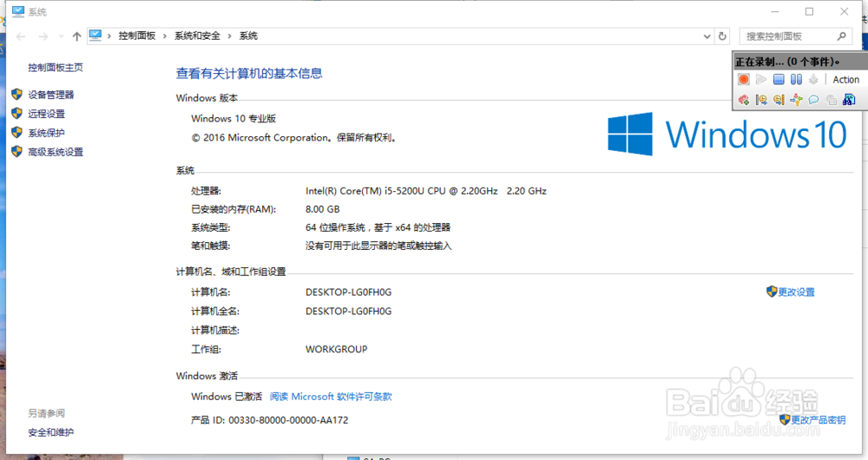Click the shield icon beside 更改设置
Screen dimensions: 868x460
[x=772, y=291]
